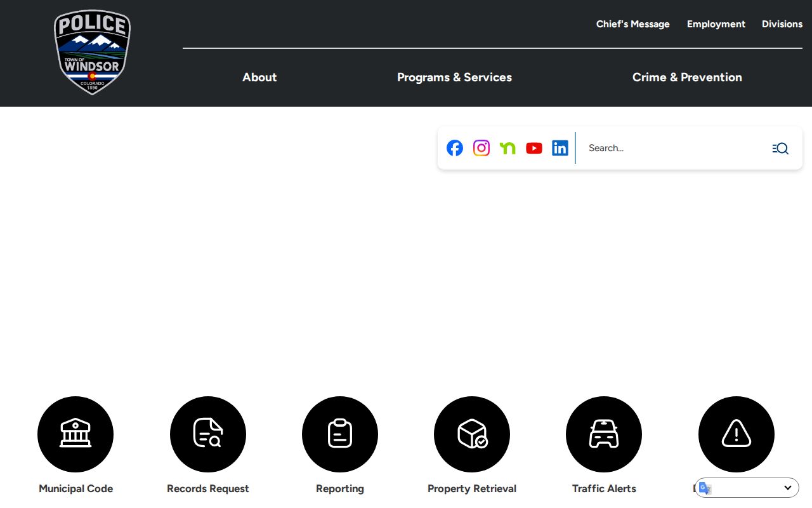Open the Traffic Alerts car icon
Viewport: 812px width, 508px height.
[604, 434]
